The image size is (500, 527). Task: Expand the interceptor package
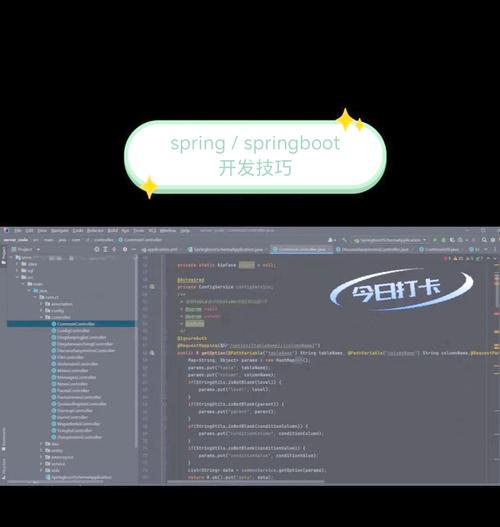click(x=41, y=457)
